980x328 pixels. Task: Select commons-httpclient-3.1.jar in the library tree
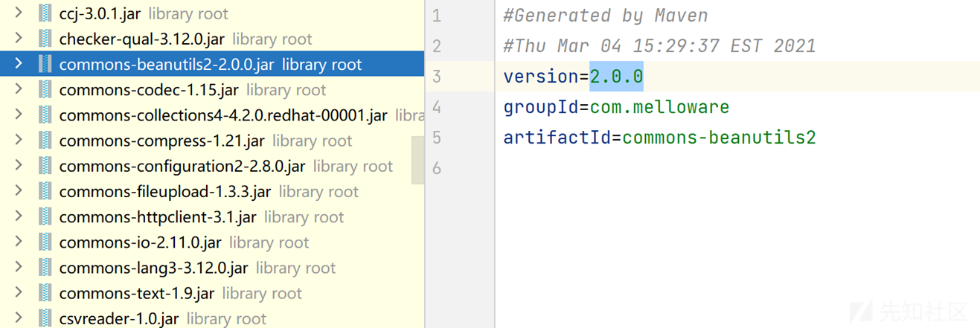point(157,217)
